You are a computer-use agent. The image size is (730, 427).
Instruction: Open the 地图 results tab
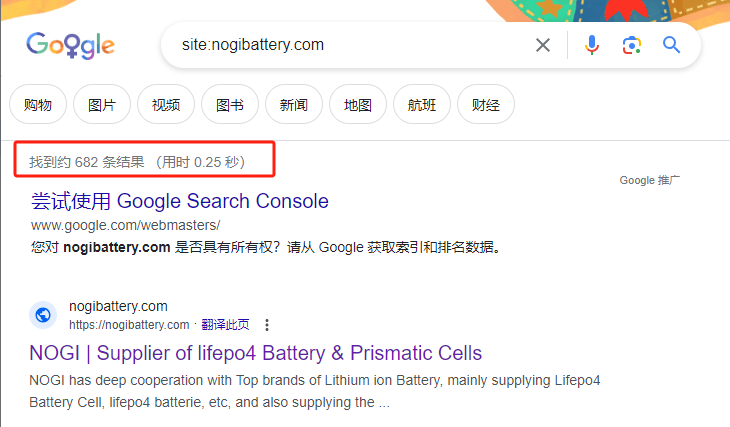point(358,104)
